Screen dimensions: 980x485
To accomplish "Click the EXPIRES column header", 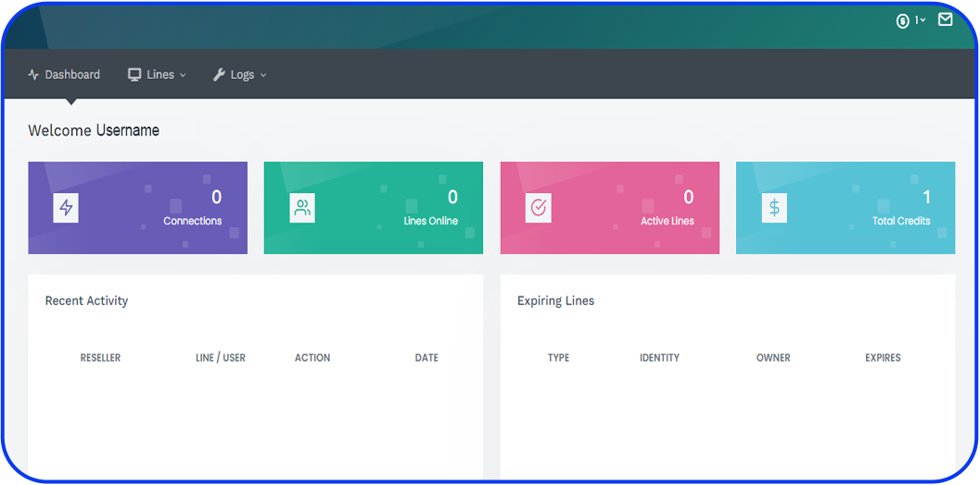I will (883, 358).
